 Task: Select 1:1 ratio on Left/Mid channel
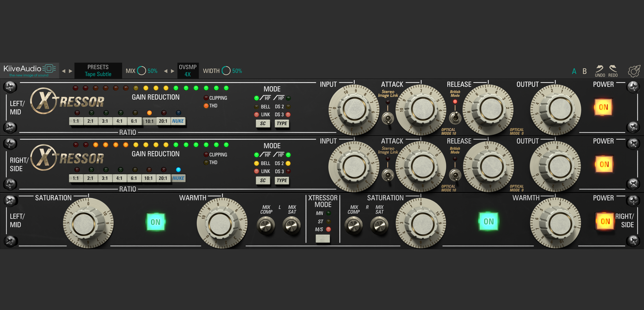click(76, 121)
